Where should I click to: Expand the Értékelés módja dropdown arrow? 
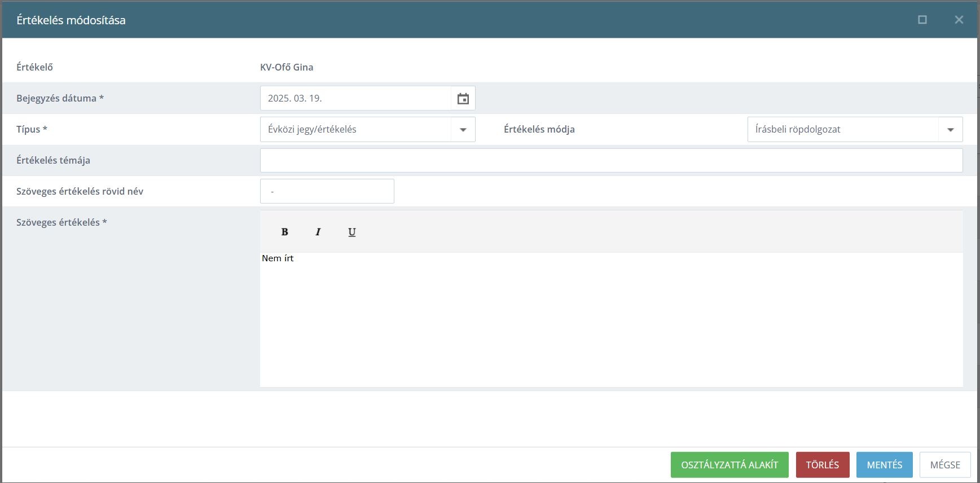pyautogui.click(x=950, y=129)
